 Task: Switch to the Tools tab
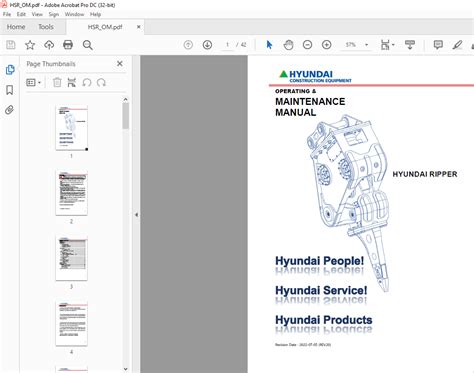46,27
